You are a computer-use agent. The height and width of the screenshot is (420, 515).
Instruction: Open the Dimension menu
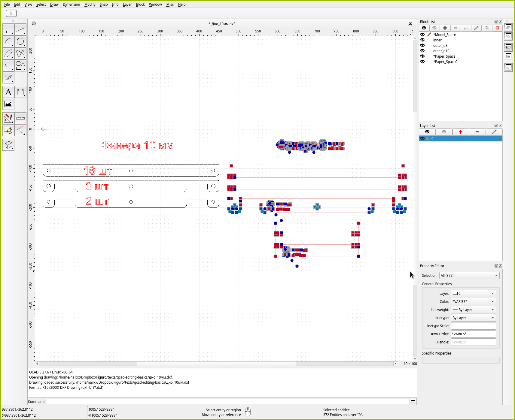[71, 5]
